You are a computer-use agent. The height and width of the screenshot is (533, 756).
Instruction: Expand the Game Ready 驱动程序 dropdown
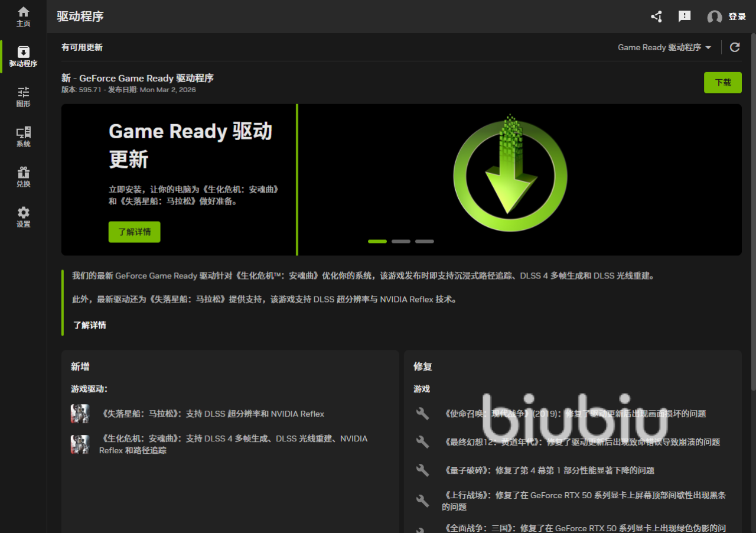coord(664,47)
